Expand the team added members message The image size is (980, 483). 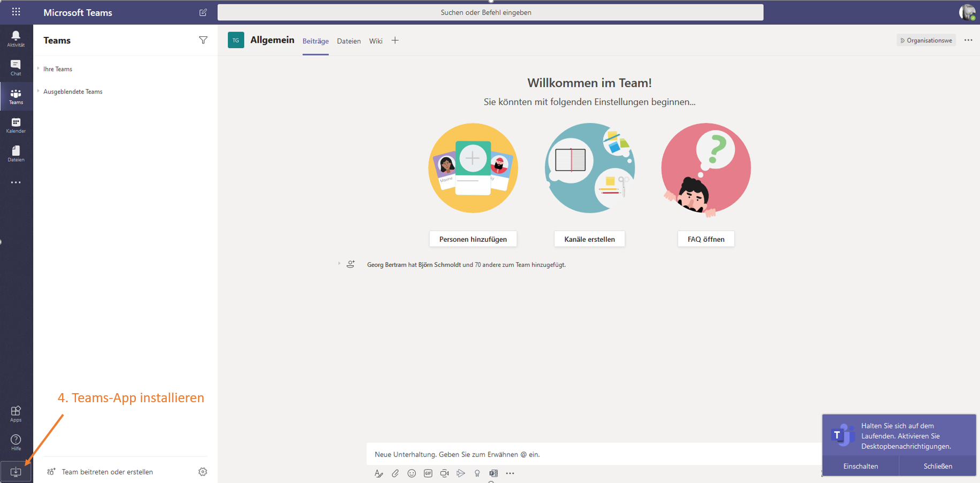point(339,264)
